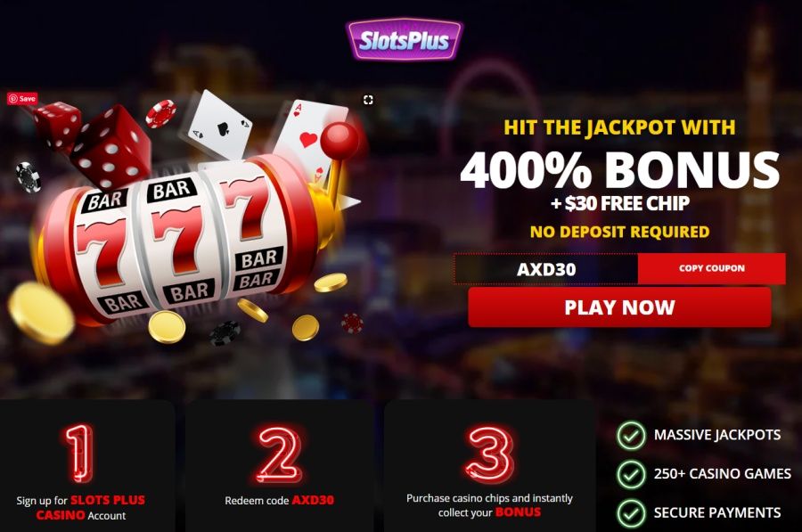Click the SLOTS PLUS CASINO link text
The height and width of the screenshot is (532, 802).
(91, 507)
